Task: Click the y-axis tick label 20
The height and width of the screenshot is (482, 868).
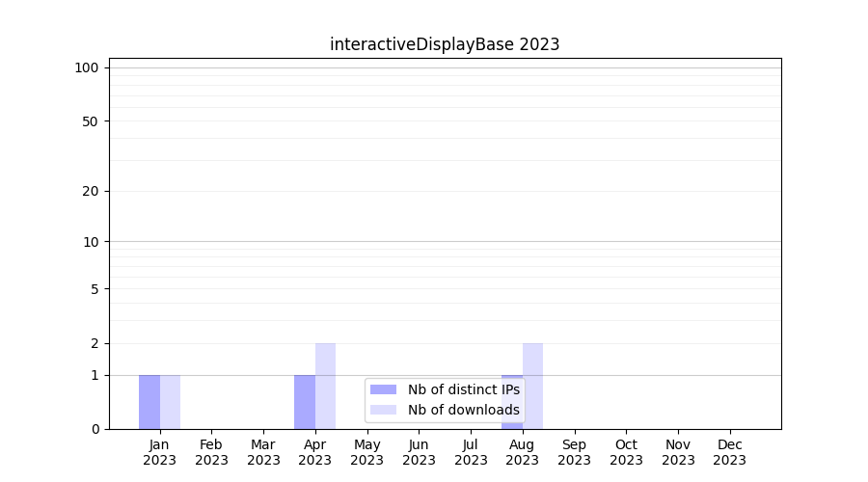Action: pos(91,191)
